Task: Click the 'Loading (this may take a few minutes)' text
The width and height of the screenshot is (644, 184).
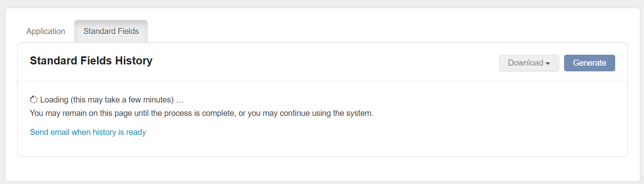Action: point(107,100)
